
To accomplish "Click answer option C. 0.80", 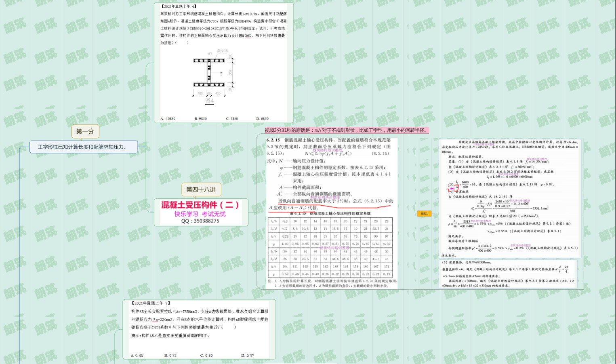I will click(206, 356).
